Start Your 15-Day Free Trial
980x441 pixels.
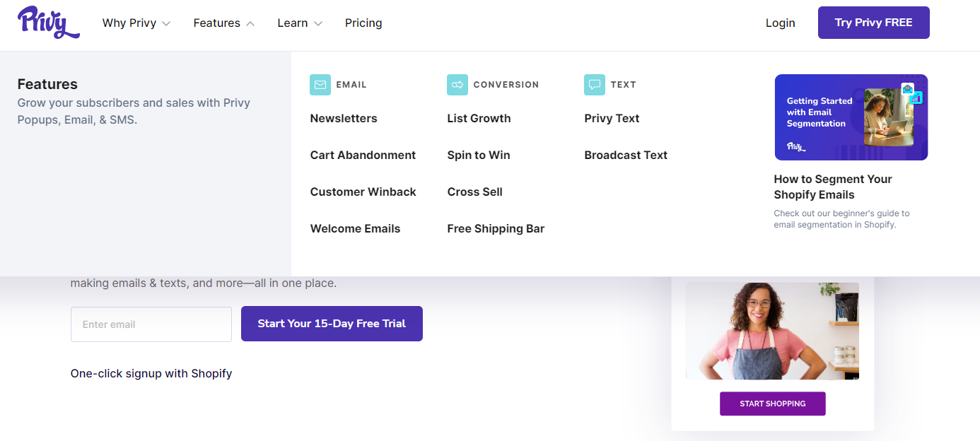(332, 324)
